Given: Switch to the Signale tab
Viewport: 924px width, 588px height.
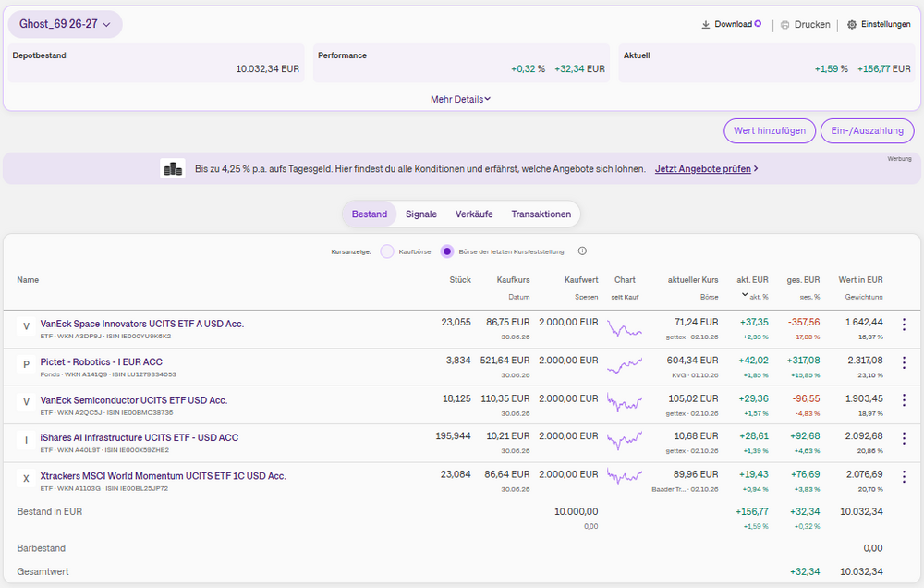Looking at the screenshot, I should point(421,214).
